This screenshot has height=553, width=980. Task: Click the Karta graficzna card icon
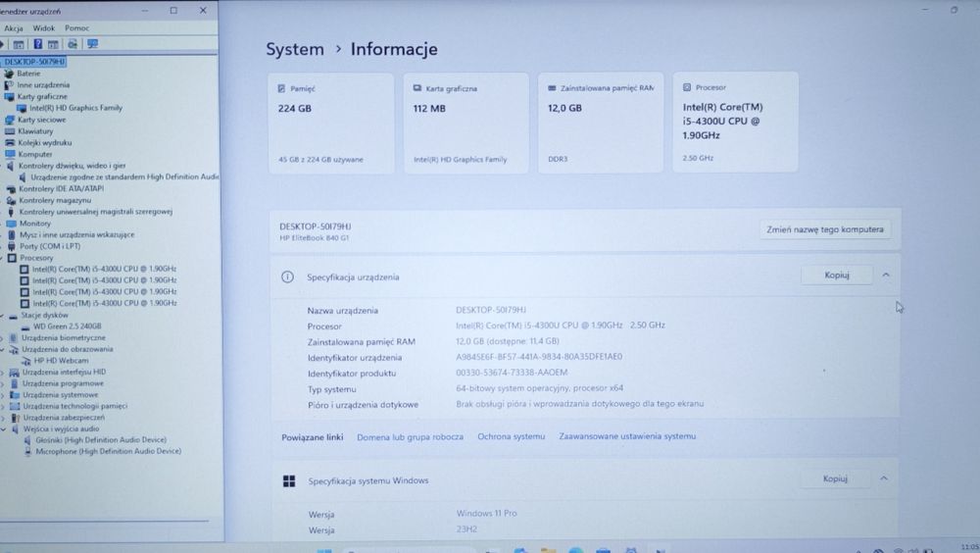point(416,88)
